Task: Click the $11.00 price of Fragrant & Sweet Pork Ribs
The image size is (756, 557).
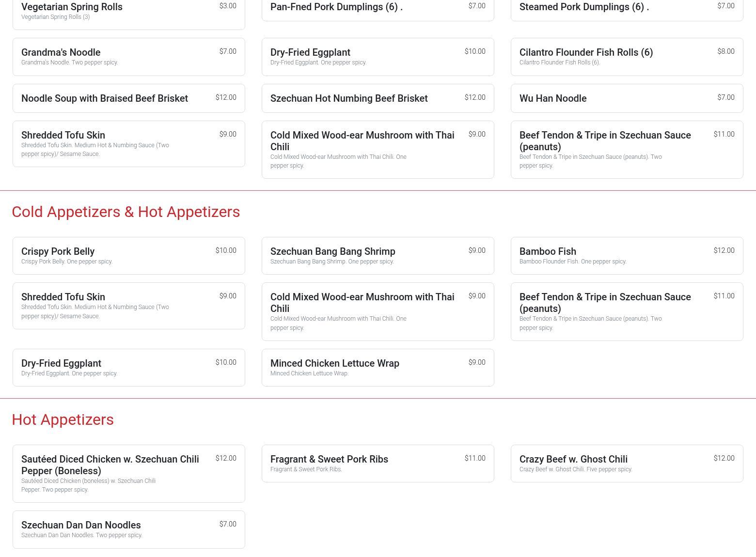Action: coord(475,458)
